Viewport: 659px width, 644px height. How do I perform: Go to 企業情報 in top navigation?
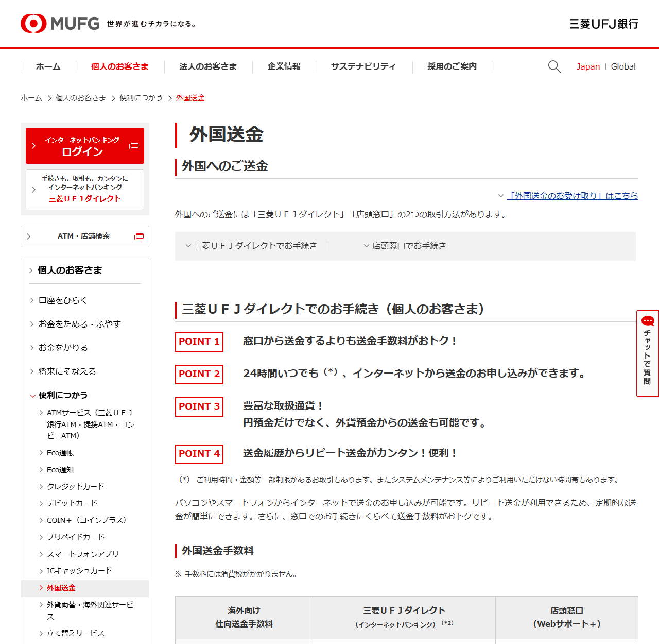pos(284,66)
